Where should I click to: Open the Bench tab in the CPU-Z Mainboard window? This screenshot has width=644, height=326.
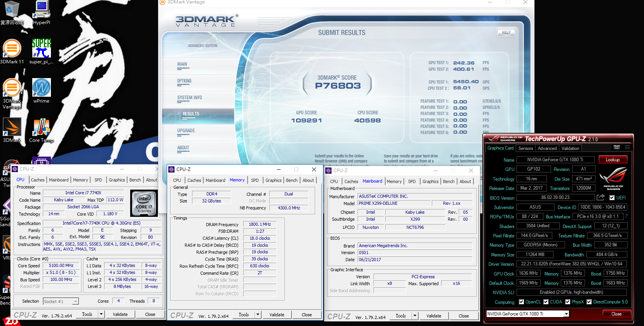coord(449,181)
